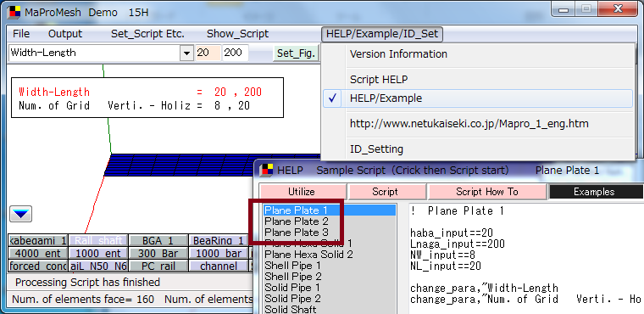644x314 pixels.
Task: Click the MaProMesh app icon in title bar
Action: point(14,13)
